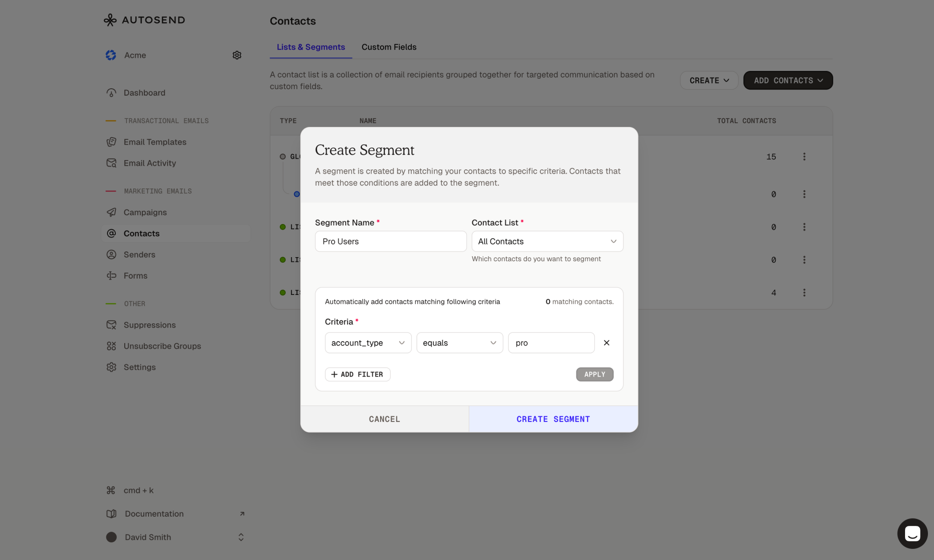The image size is (934, 560).
Task: Go to Campaigns section
Action: 145,212
